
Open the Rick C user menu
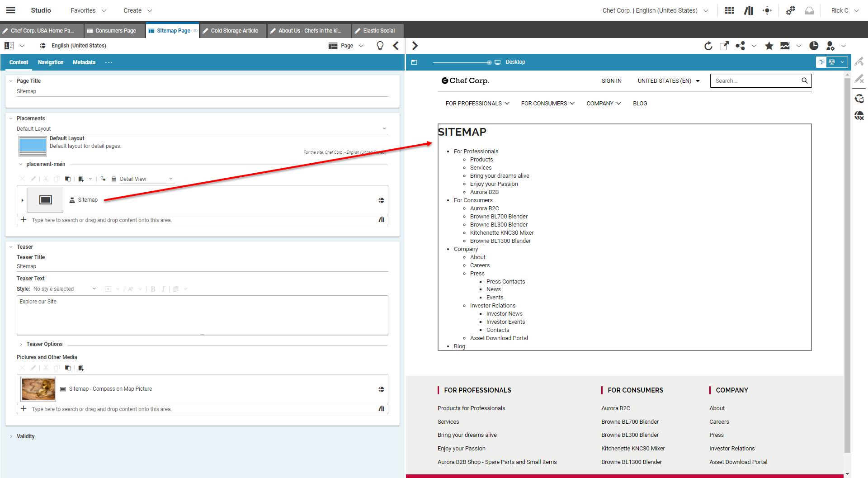click(844, 10)
